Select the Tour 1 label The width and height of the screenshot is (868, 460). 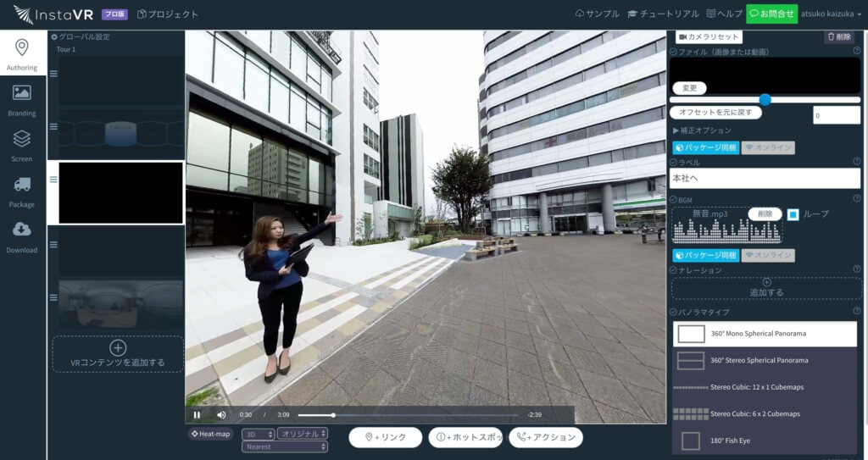(x=66, y=49)
